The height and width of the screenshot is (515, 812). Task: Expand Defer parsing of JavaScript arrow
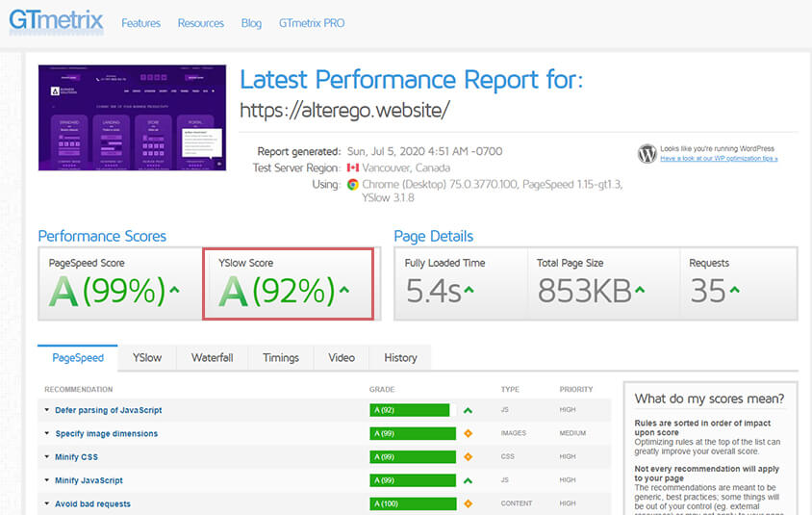[x=46, y=410]
